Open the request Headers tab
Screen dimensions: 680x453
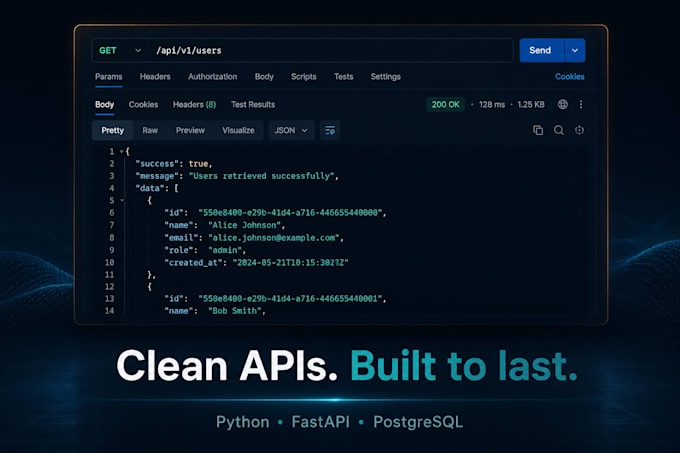[x=155, y=77]
